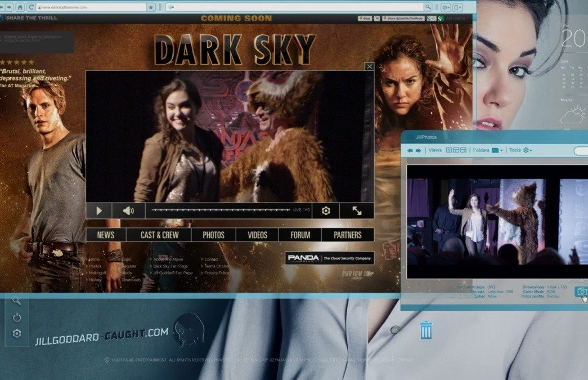The height and width of the screenshot is (380, 588).
Task: Open the NEWS tab
Action: tap(105, 235)
